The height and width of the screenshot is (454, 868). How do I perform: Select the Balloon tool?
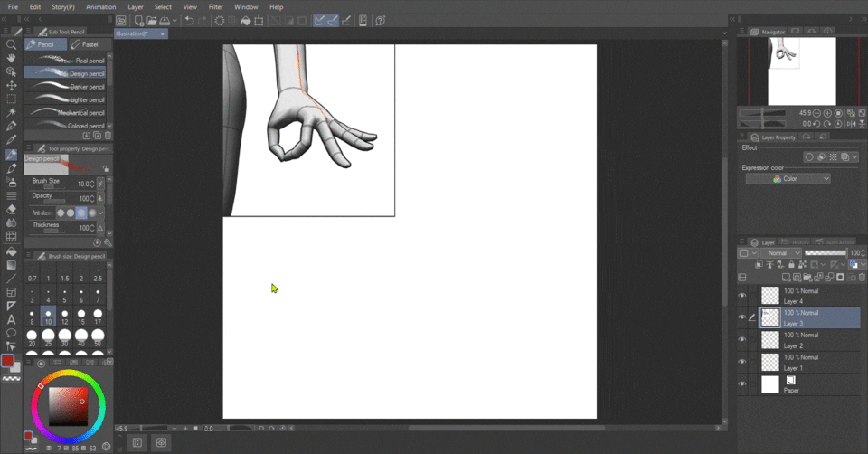11,333
